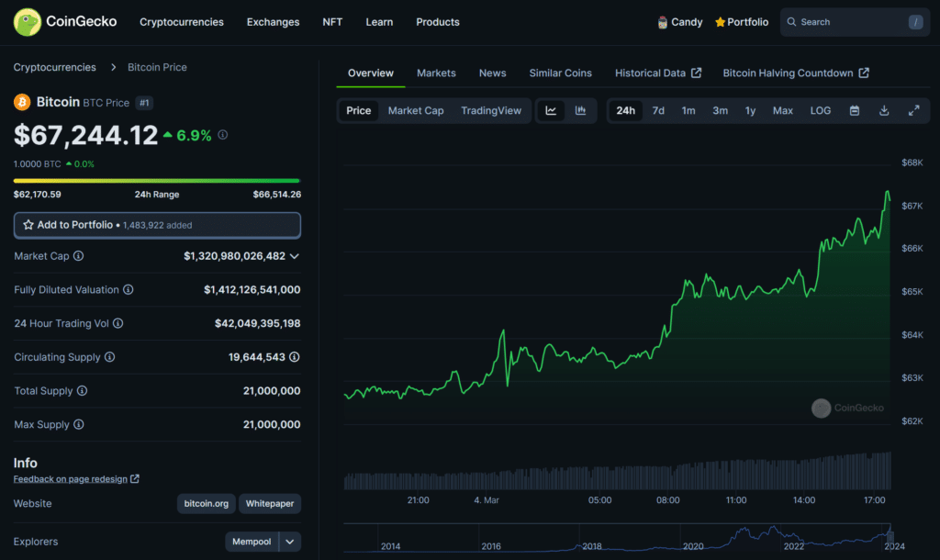Screen dimensions: 940x560
Task: Click the #1 rank badge
Action: (x=144, y=103)
